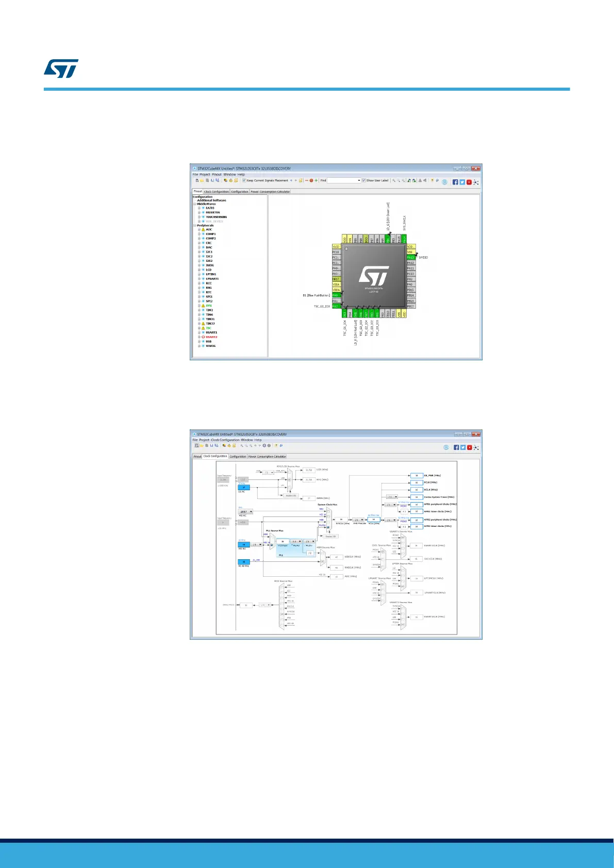The width and height of the screenshot is (614, 868).
Task: Click the PA13 pin on the chip
Action: click(410, 257)
